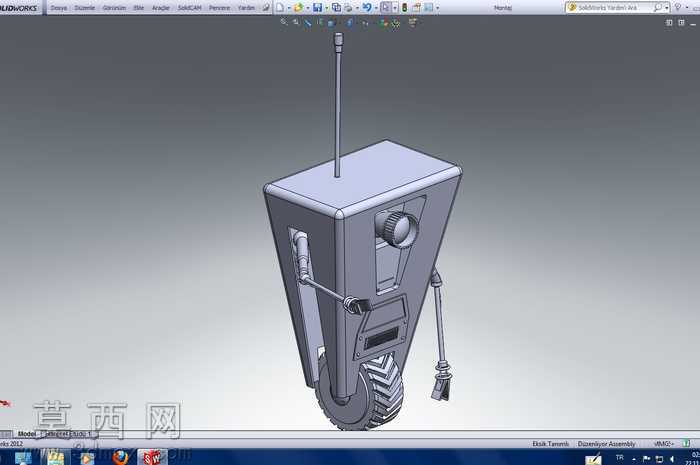Open the Dosya menu

[58, 8]
